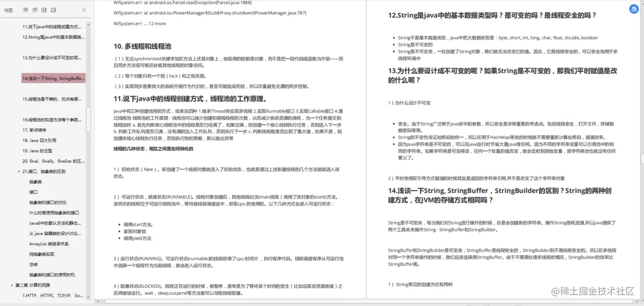The height and width of the screenshot is (306, 644).
Task: Click paragraph starting 3）运行状态(RUNNING)
Action: pyautogui.click(x=227, y=261)
